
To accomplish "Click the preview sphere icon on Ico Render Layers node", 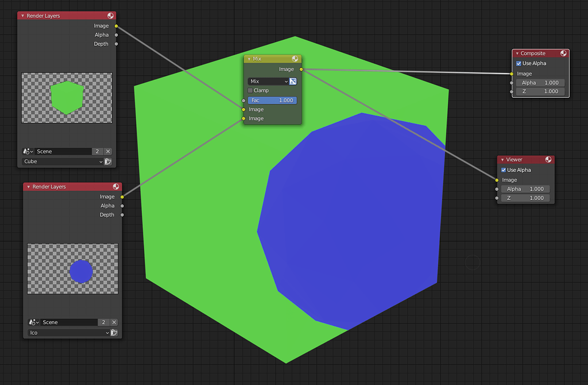I will tap(116, 187).
